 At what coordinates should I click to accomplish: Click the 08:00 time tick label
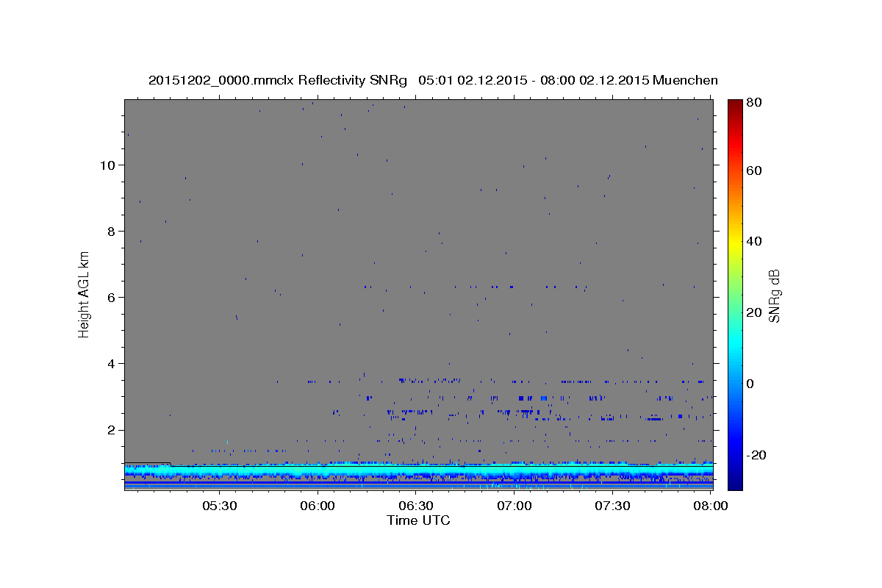coord(711,506)
